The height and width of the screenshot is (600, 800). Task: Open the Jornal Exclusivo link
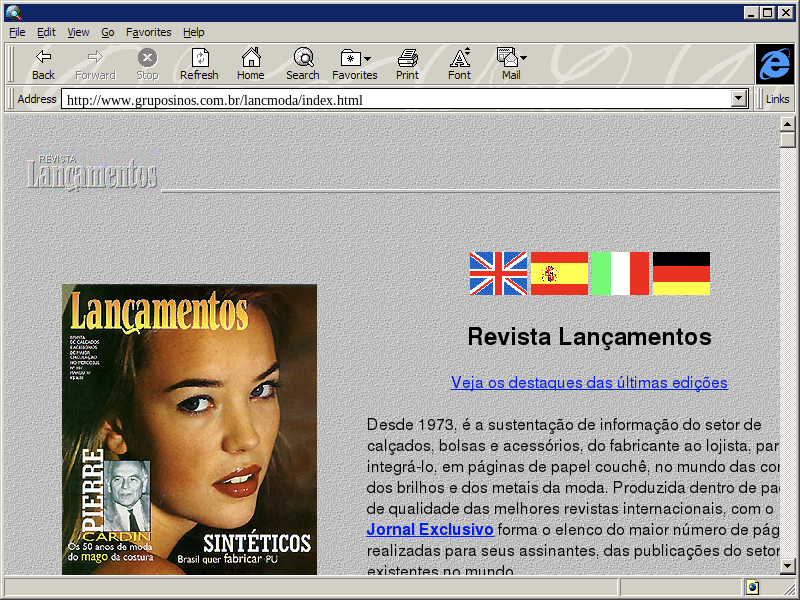coord(430,529)
